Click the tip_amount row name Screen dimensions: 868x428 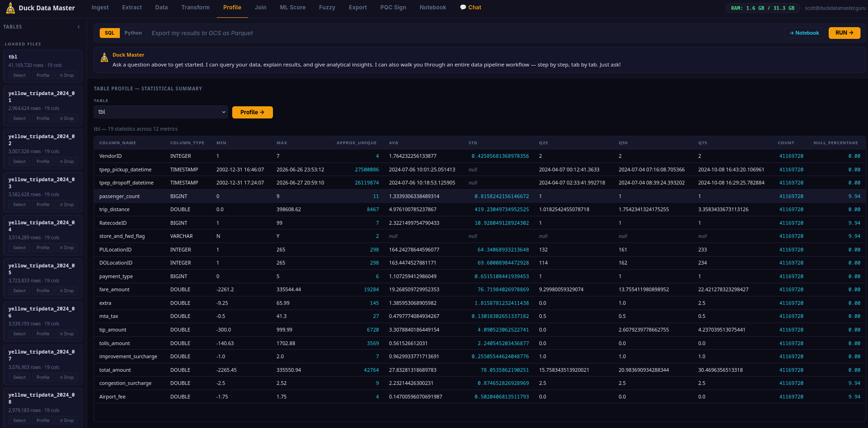coord(113,330)
